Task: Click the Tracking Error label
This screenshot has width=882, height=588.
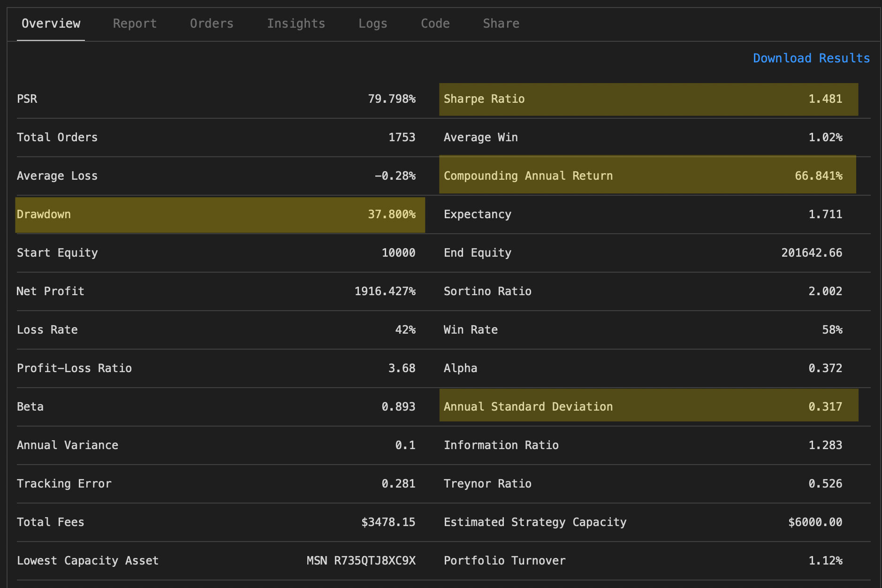Action: click(x=64, y=484)
